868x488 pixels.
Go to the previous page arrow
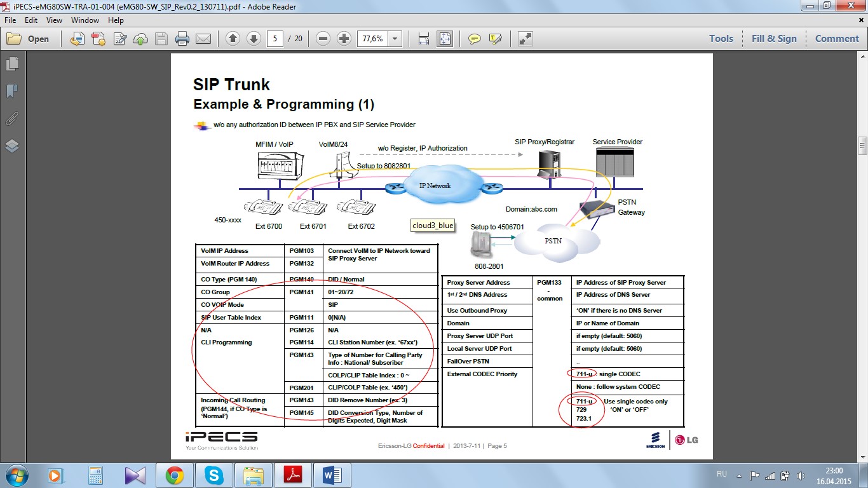tap(233, 39)
